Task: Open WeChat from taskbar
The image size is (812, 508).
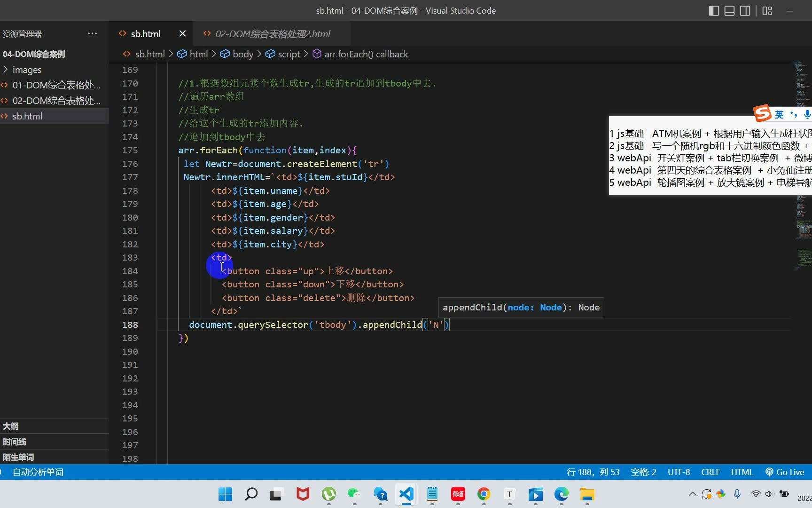Action: pyautogui.click(x=354, y=494)
